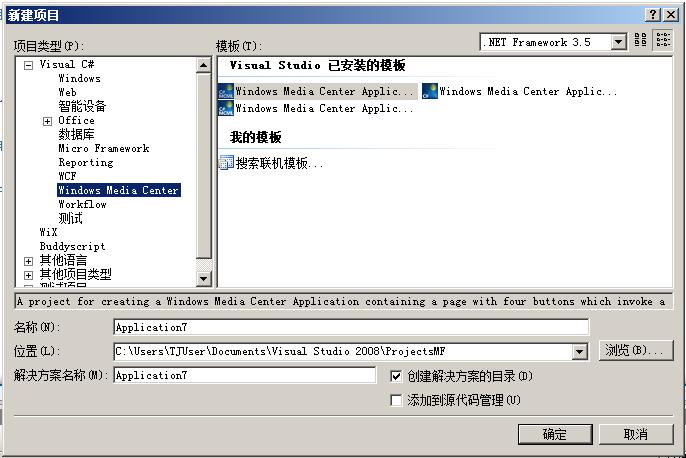Open the .NET Framework 3.5 dropdown

click(x=618, y=42)
